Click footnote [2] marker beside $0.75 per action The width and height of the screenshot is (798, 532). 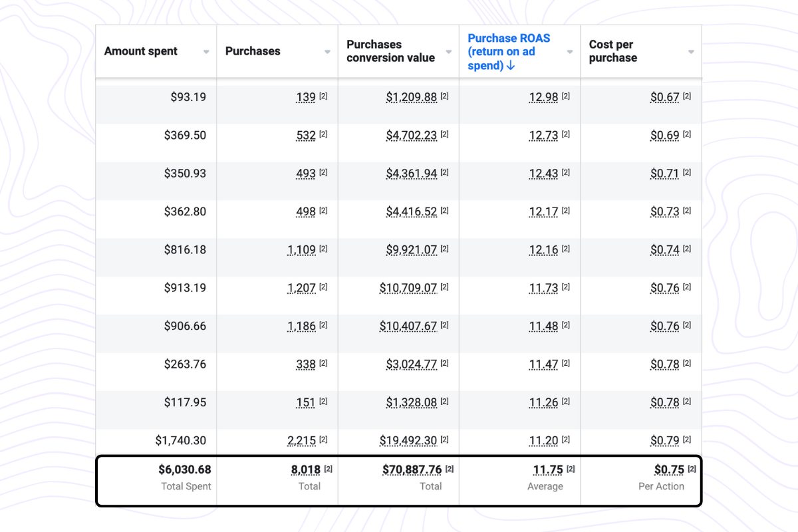coord(692,469)
